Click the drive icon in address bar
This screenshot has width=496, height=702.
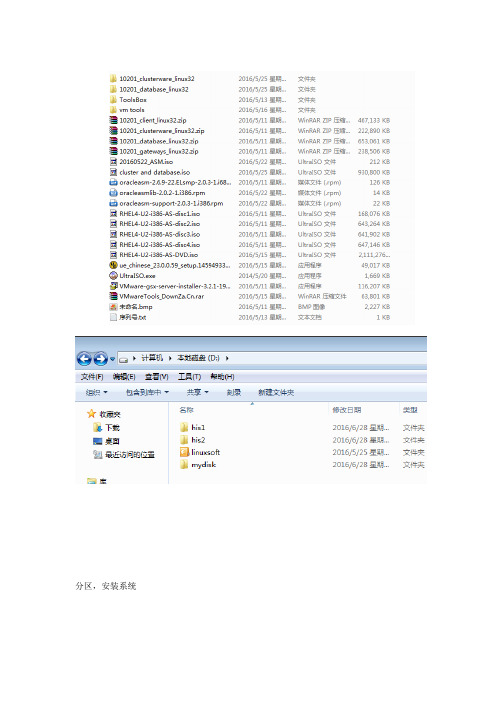124,359
